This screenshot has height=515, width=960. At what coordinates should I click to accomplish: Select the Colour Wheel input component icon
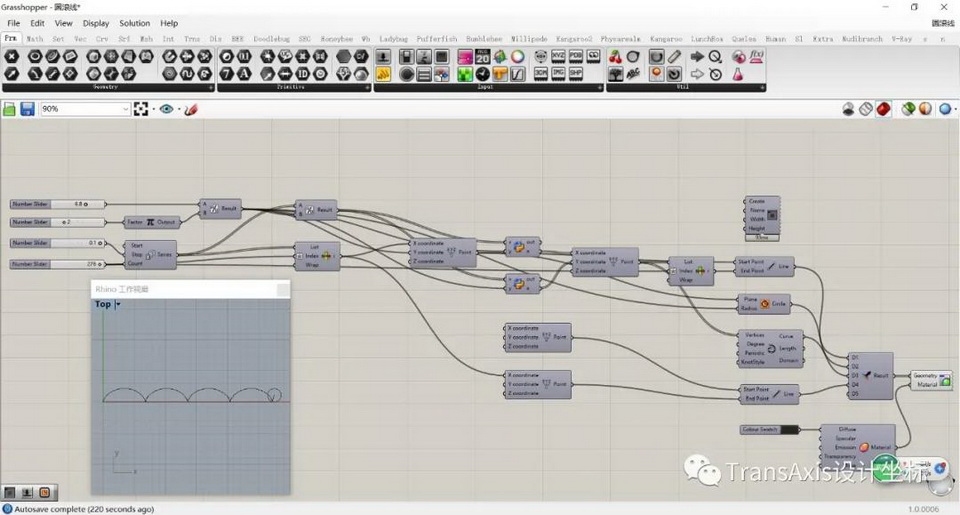517,57
